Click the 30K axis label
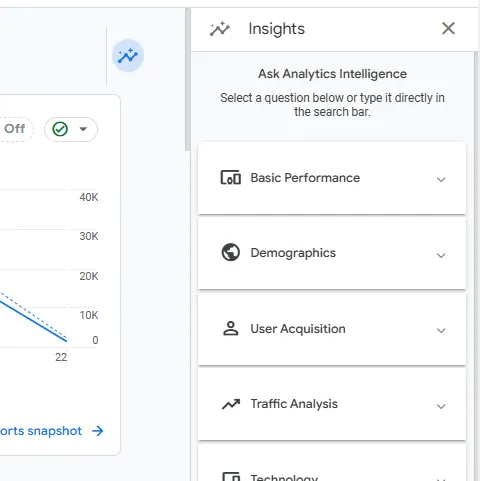Viewport: 480px width, 481px height. click(x=89, y=236)
